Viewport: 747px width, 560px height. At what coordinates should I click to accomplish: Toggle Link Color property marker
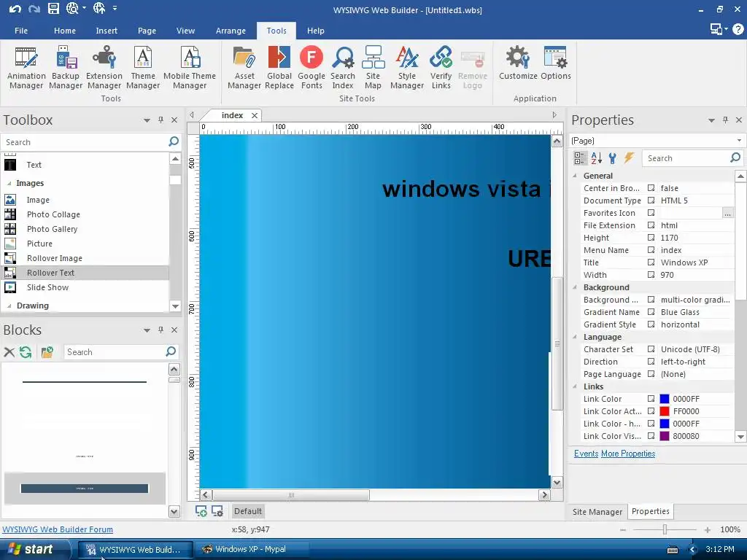(x=651, y=399)
